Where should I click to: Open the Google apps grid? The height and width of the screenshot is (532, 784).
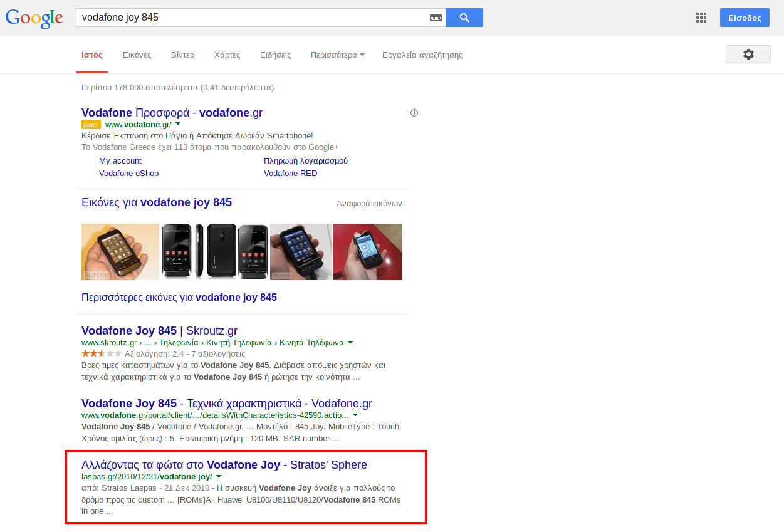(x=701, y=18)
